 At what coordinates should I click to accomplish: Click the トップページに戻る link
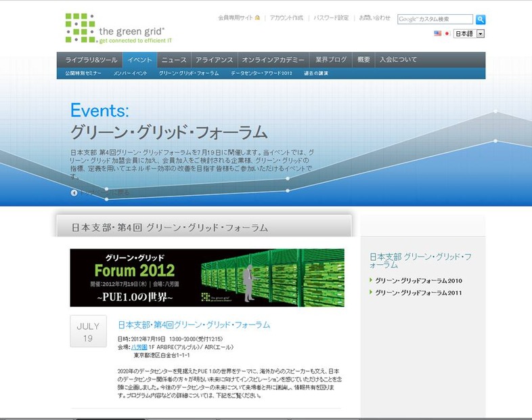(104, 192)
